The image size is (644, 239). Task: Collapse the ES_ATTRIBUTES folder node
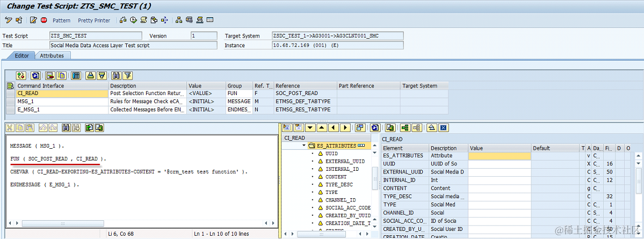[303, 146]
